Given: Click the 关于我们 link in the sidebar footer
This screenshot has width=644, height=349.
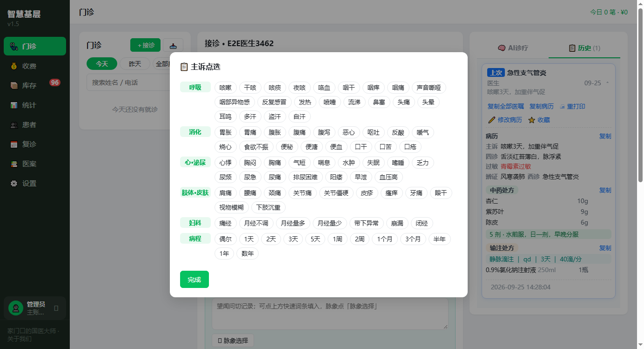Looking at the screenshot, I should click(20, 339).
